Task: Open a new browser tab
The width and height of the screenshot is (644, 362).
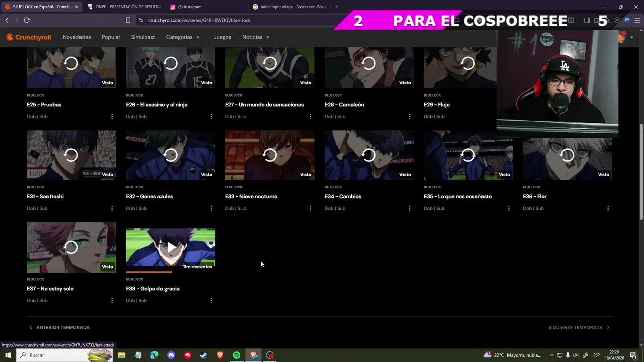Action: point(337,7)
